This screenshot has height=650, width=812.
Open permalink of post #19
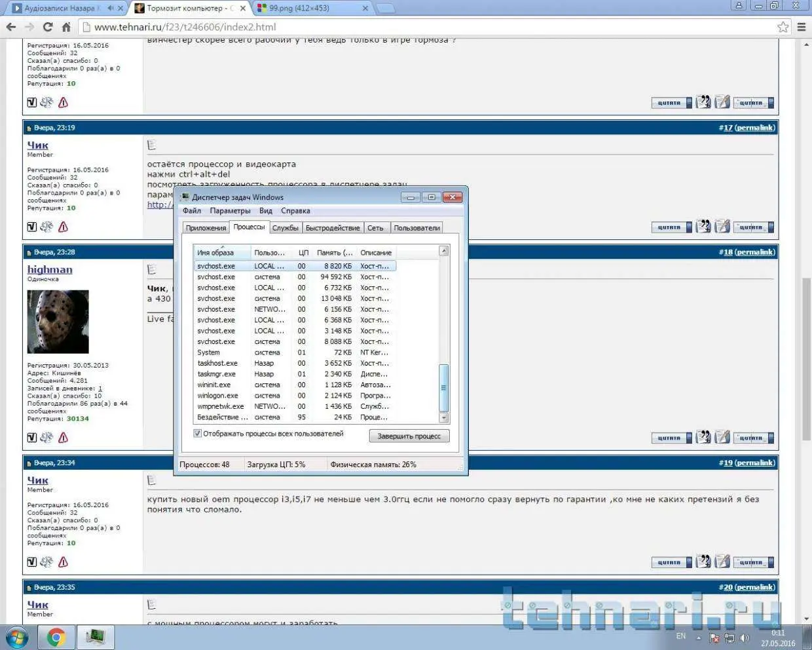(755, 463)
